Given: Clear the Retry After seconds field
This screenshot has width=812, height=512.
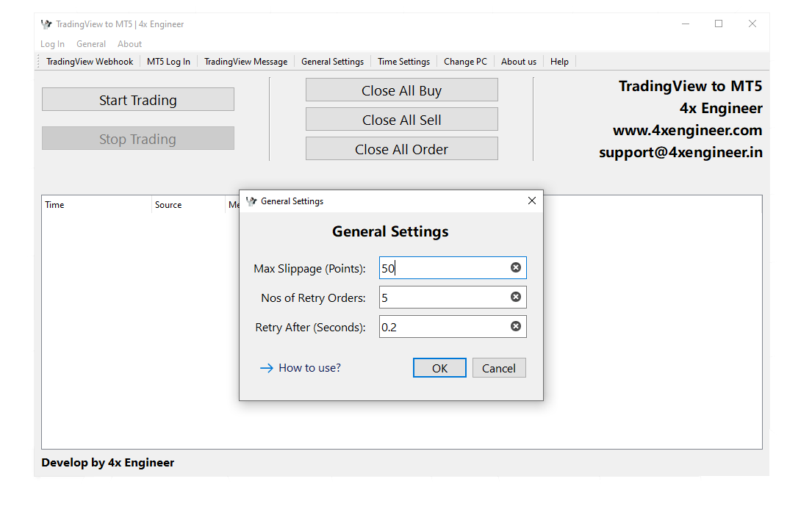Looking at the screenshot, I should pos(516,326).
